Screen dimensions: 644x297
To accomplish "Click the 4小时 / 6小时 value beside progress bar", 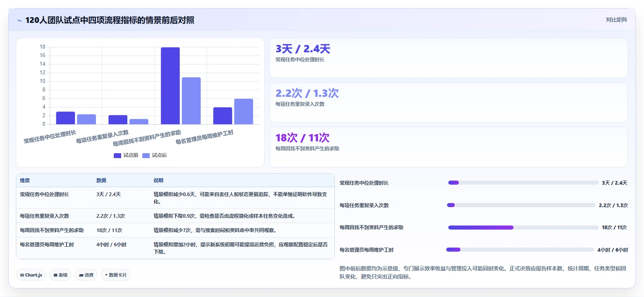I will pyautogui.click(x=613, y=250).
